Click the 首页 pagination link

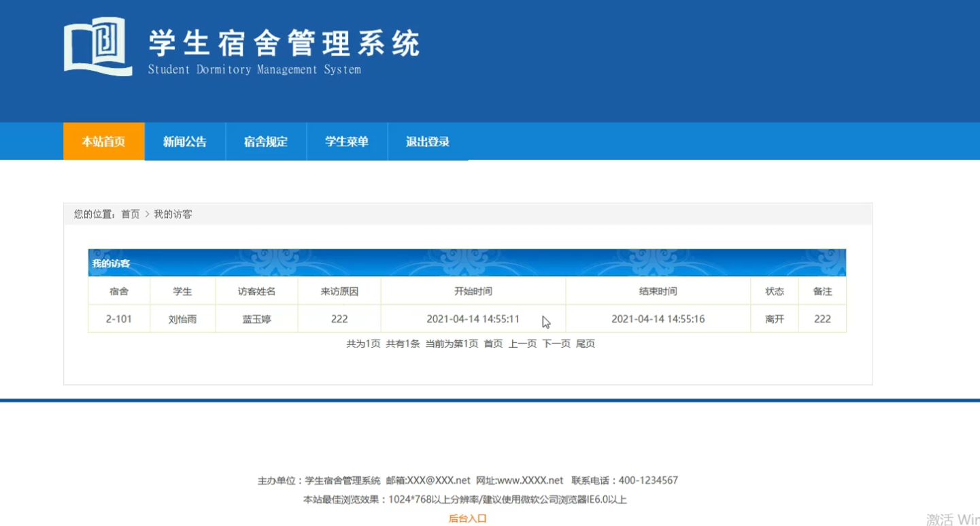[x=493, y=344]
